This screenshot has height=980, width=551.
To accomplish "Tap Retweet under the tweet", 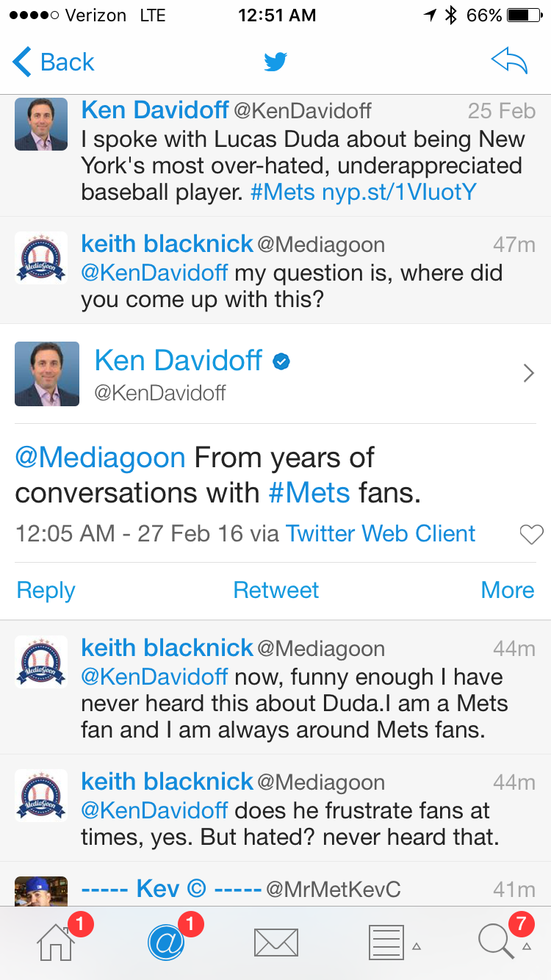I will (275, 590).
